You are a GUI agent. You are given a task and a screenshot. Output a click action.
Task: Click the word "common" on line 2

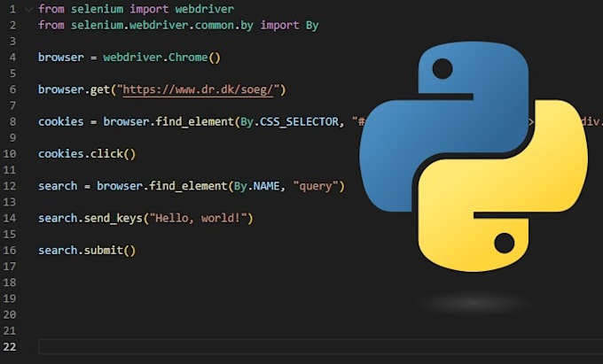[x=215, y=26]
